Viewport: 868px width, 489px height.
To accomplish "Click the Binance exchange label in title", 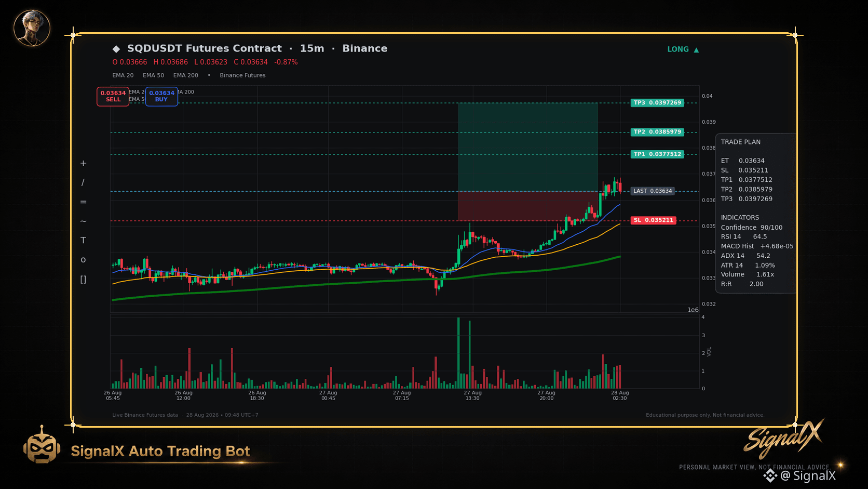I will point(365,48).
